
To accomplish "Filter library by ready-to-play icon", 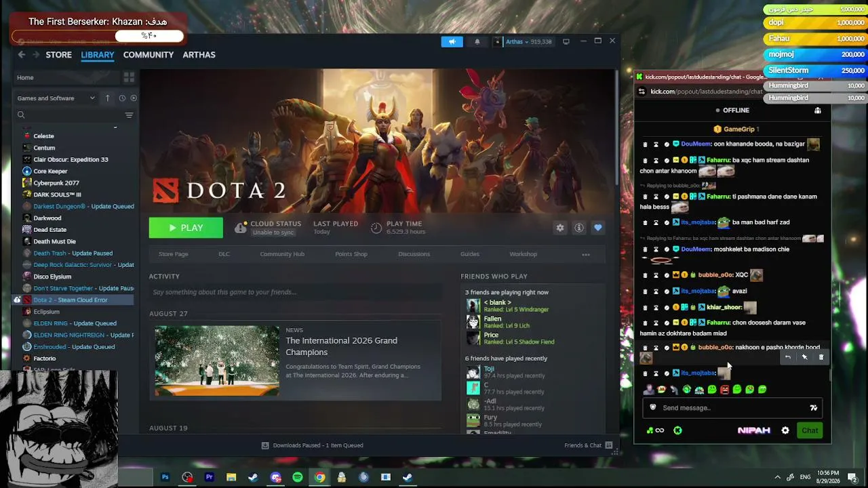I will 133,98.
